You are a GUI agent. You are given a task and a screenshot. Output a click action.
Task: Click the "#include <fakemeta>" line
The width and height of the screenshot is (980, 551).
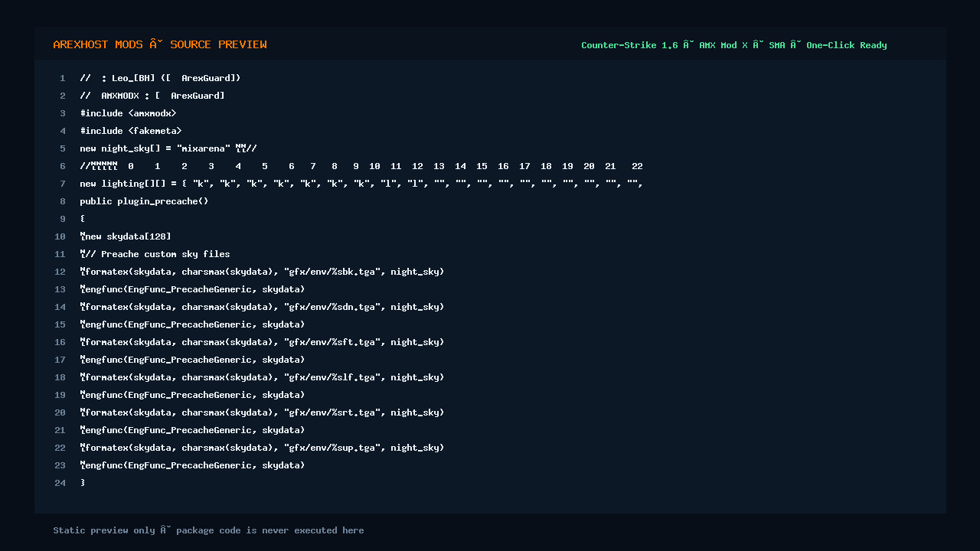point(131,131)
